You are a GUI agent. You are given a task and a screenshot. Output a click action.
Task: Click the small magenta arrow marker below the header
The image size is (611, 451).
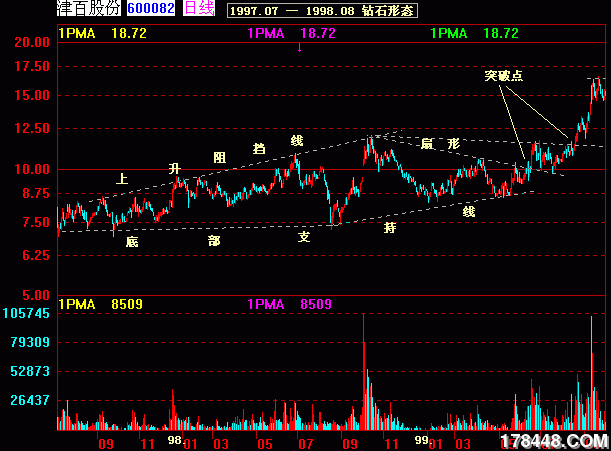(x=300, y=46)
